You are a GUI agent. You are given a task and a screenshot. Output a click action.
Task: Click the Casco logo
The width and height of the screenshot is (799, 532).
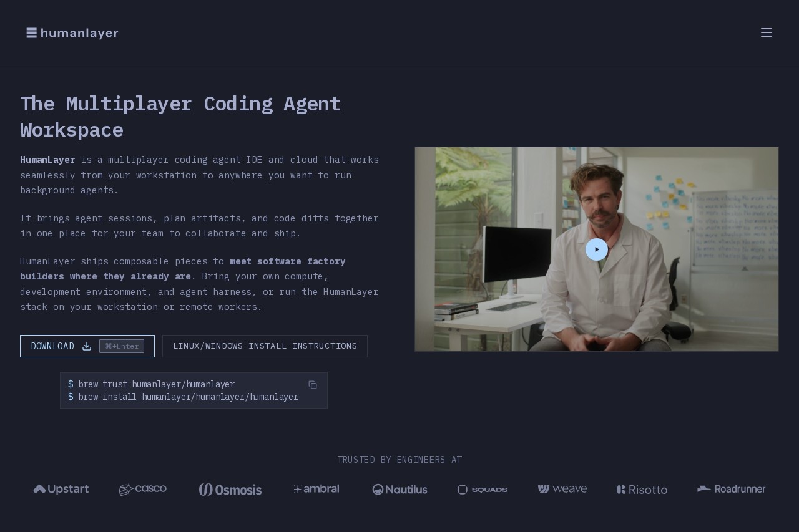tap(143, 489)
